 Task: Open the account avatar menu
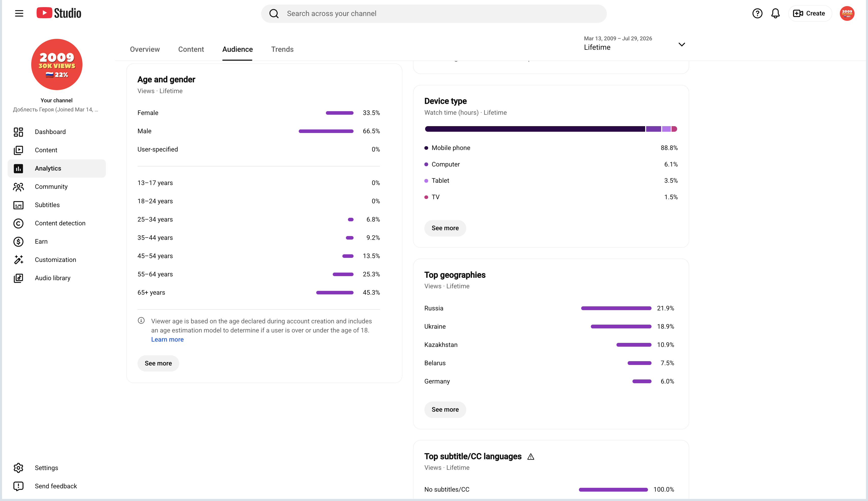[x=847, y=13]
